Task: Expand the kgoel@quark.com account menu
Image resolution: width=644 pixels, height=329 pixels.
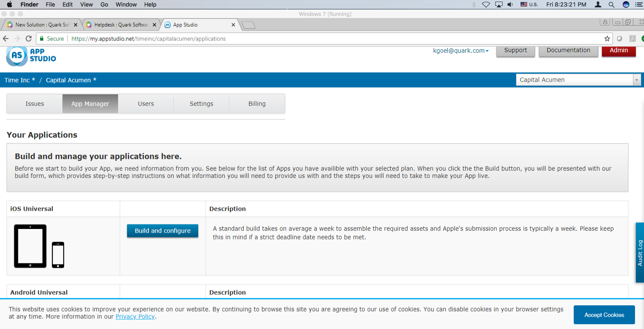Action: (x=461, y=51)
